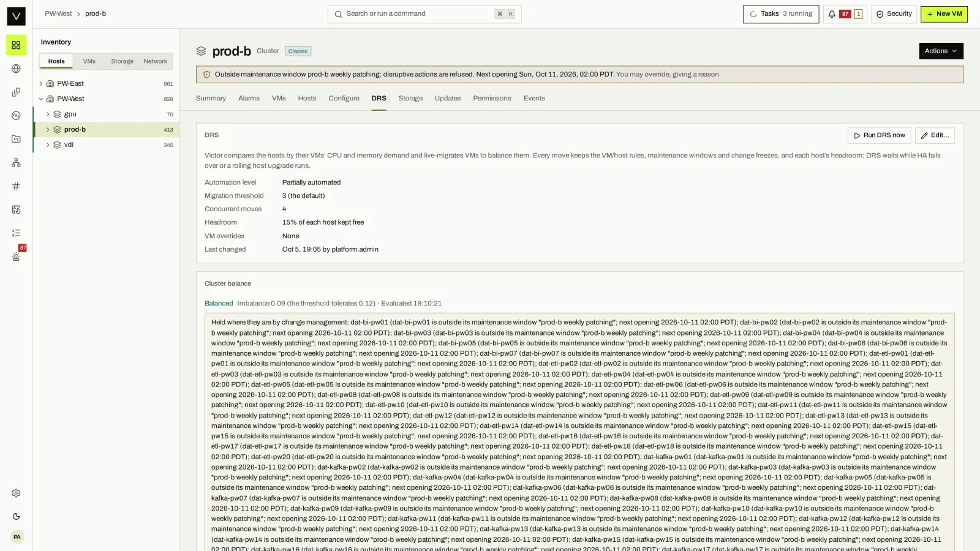Click the Edit... DRS settings button

(x=935, y=135)
